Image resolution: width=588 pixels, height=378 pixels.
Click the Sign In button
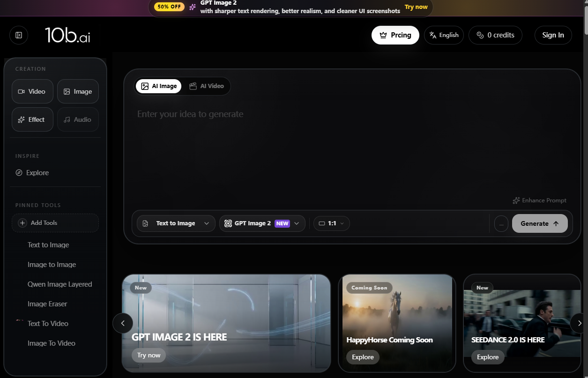(x=553, y=35)
